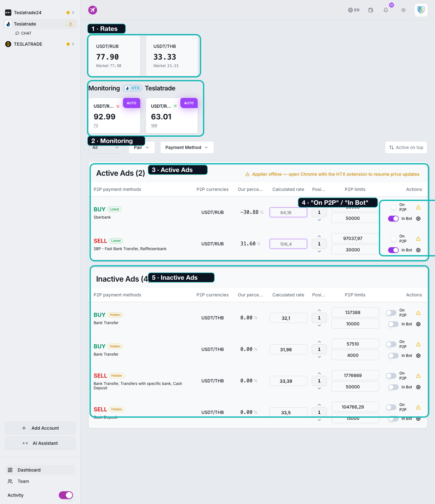This screenshot has width=435, height=504.
Task: Enable In Bot for BUY 57510 ad
Action: (x=393, y=356)
